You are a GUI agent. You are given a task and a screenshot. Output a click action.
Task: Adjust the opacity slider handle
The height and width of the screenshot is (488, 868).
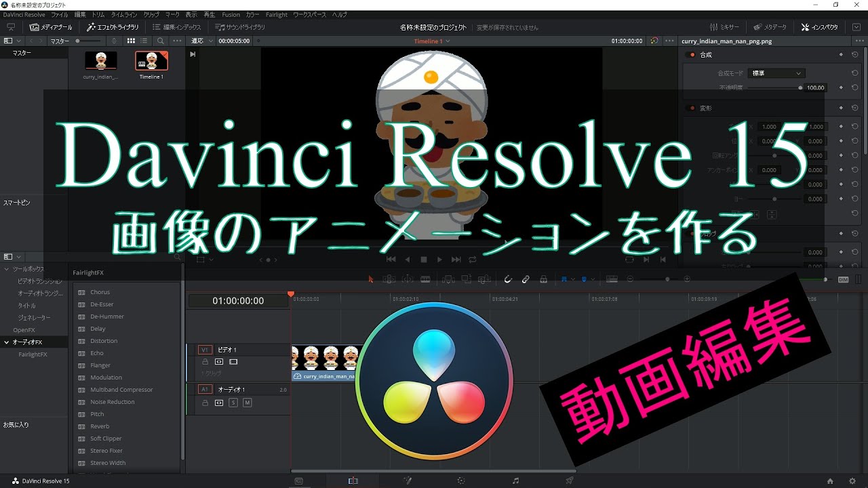tap(800, 87)
